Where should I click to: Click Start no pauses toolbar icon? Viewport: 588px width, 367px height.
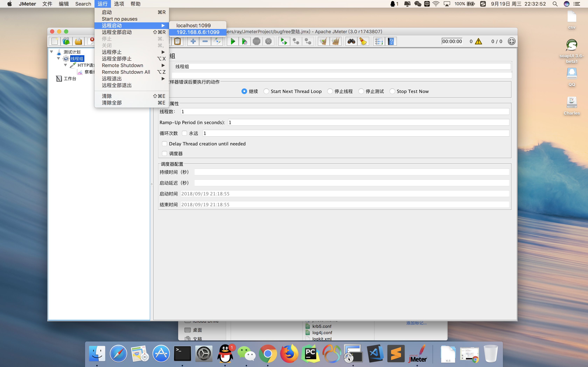click(x=244, y=42)
